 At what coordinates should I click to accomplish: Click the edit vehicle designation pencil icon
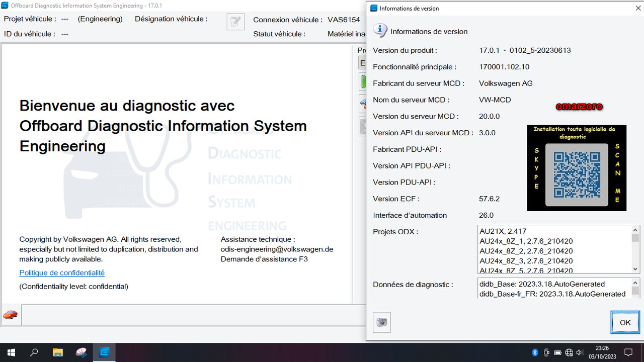click(235, 22)
